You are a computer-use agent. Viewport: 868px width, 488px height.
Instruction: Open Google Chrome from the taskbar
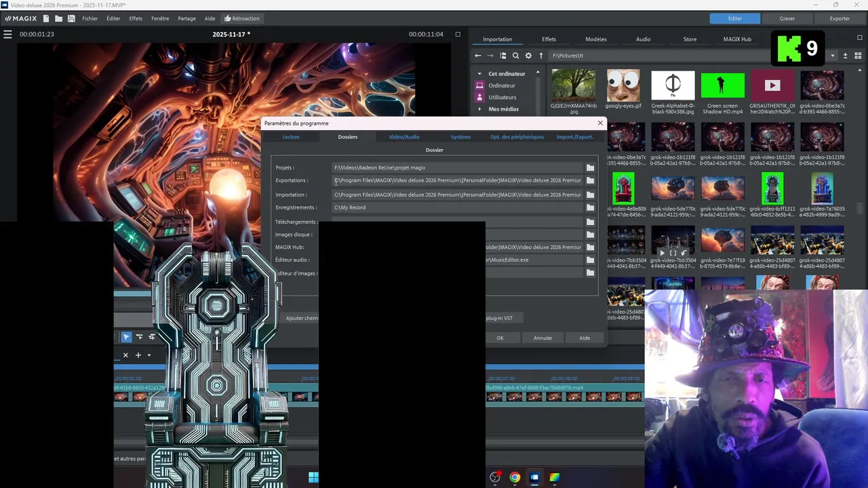tap(515, 477)
